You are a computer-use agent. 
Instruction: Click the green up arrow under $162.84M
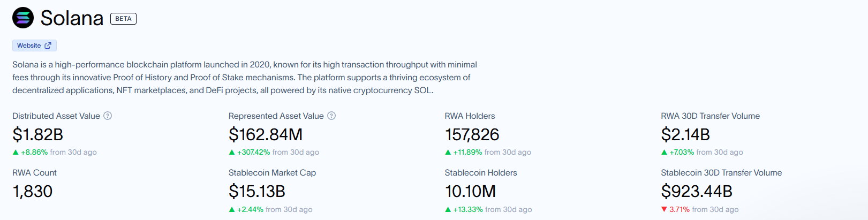pos(232,153)
